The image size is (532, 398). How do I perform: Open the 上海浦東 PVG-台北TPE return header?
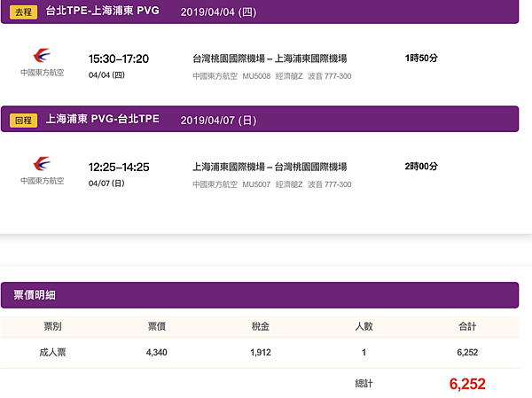point(103,119)
